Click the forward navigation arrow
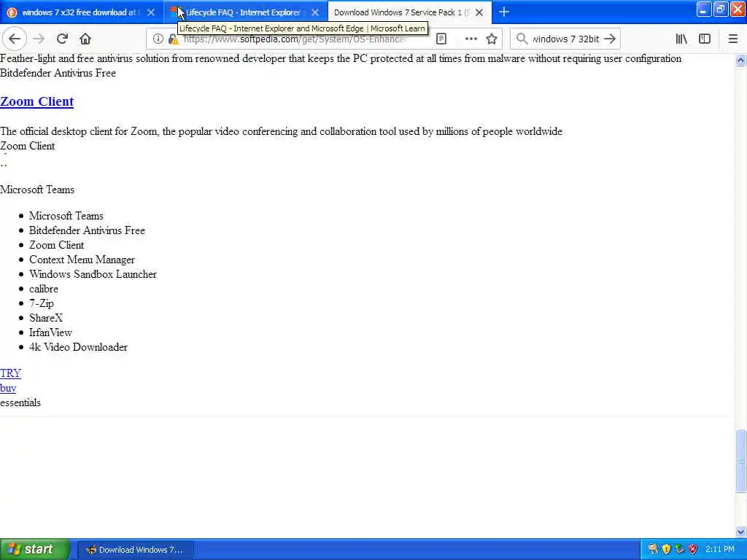747x560 pixels. pyautogui.click(x=39, y=39)
